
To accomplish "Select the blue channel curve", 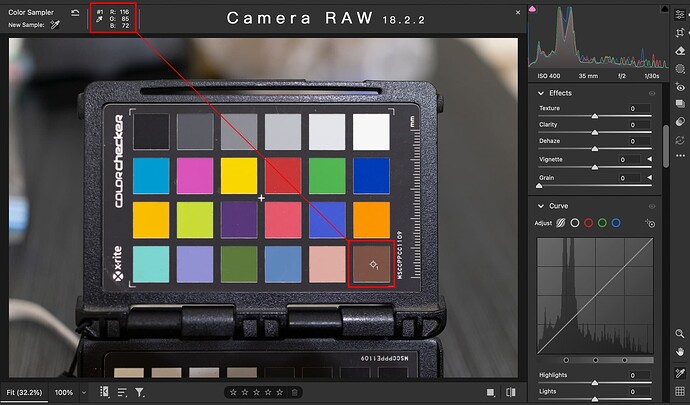I will click(x=616, y=223).
